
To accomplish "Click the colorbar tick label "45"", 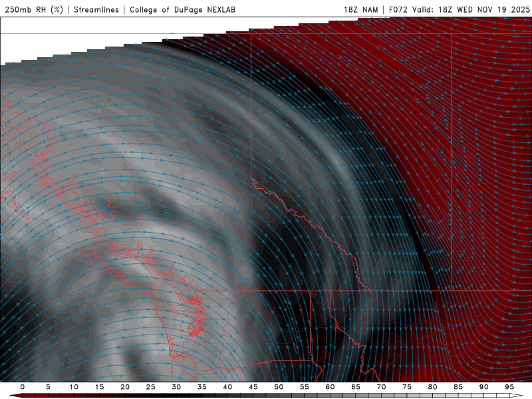I will point(253,387).
